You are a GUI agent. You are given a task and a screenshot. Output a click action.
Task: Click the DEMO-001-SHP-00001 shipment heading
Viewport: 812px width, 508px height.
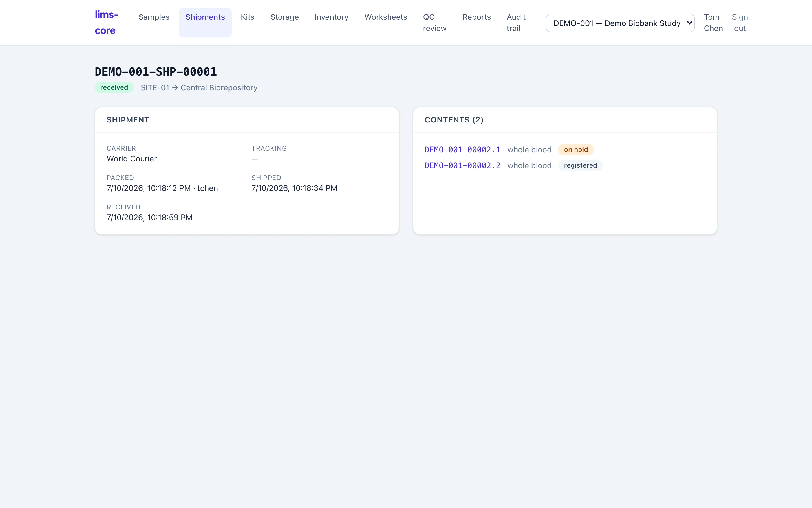coord(156,72)
